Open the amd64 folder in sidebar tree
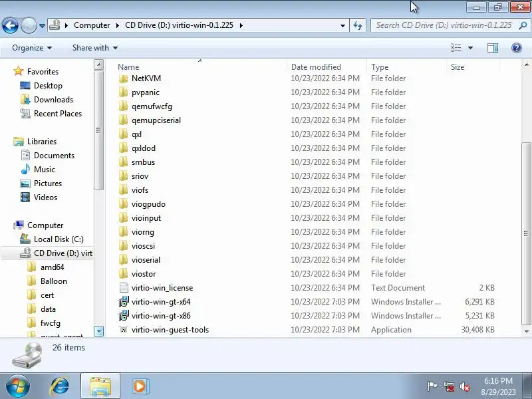The height and width of the screenshot is (399, 532). (x=52, y=267)
